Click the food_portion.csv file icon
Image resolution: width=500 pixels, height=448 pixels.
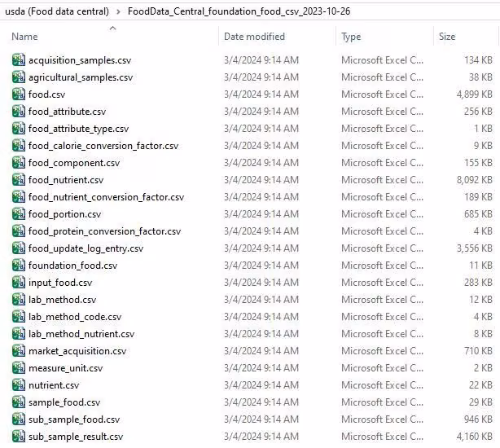pyautogui.click(x=19, y=214)
